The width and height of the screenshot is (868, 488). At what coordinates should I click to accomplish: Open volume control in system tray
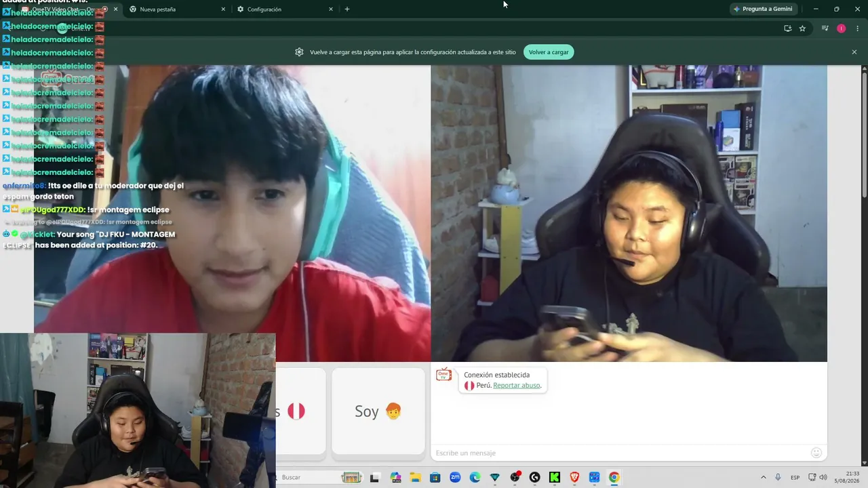click(823, 477)
